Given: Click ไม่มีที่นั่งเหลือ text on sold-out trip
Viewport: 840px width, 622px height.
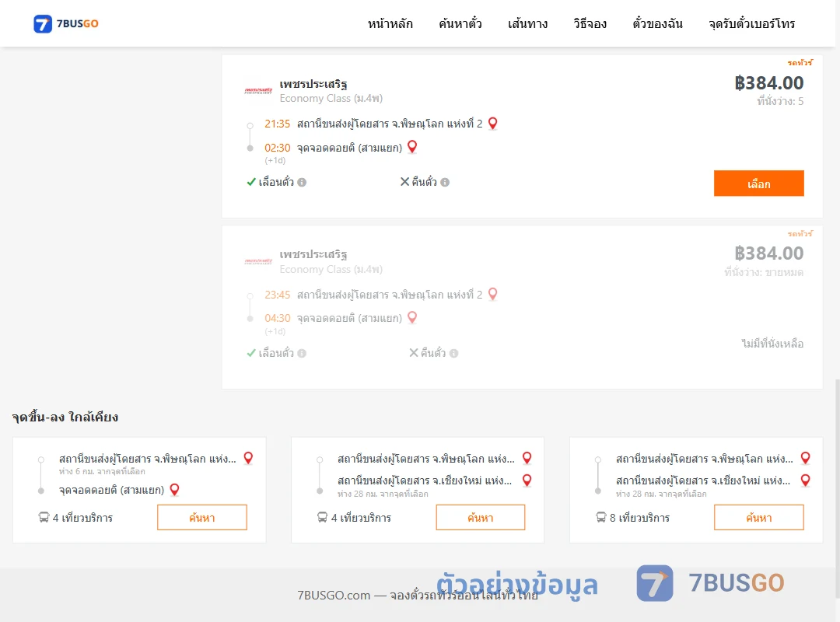Looking at the screenshot, I should coord(772,344).
